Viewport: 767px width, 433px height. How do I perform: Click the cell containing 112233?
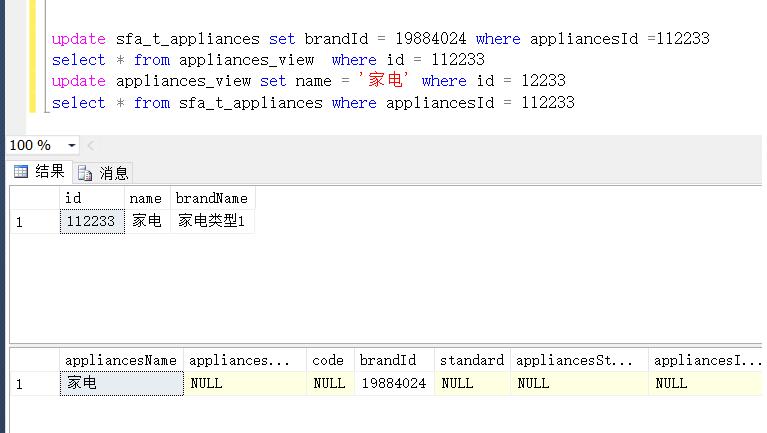tap(92, 221)
